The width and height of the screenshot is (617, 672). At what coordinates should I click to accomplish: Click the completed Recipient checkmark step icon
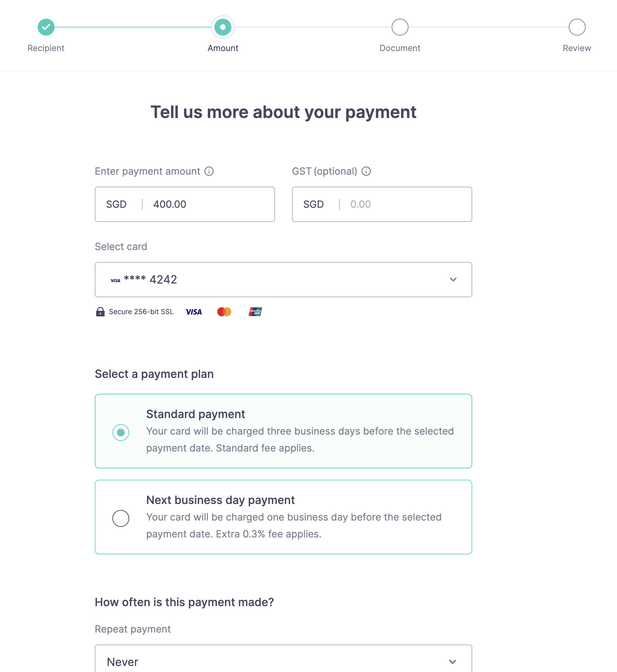coord(46,27)
